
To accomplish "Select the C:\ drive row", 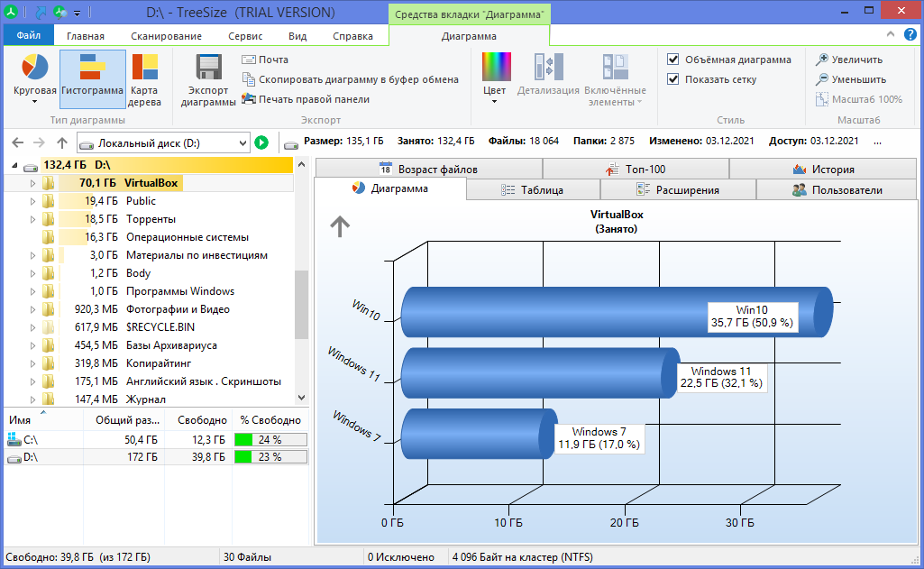I will point(156,440).
